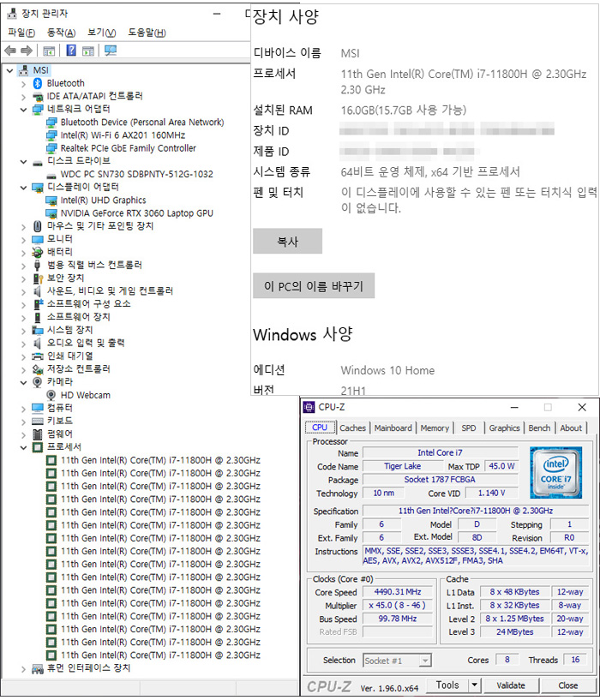Open the 도움말(H) menu
600x700 pixels.
tap(147, 33)
